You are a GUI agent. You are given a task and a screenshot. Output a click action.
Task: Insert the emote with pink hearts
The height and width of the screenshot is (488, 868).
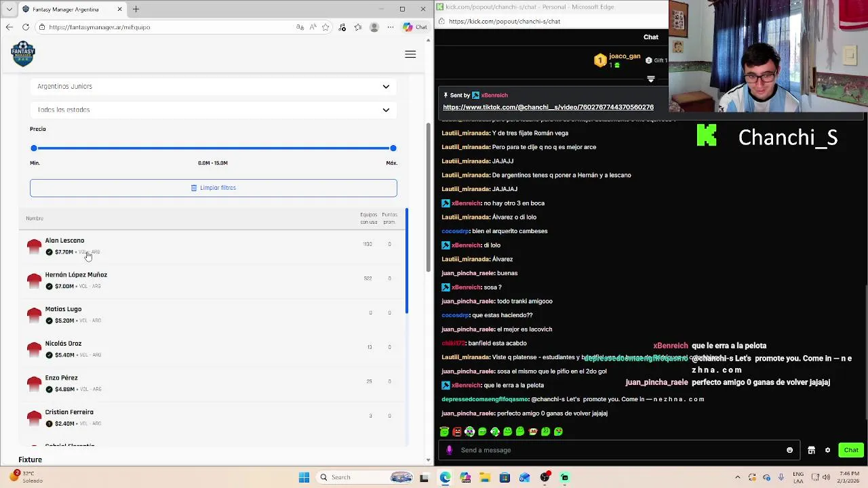point(469,431)
